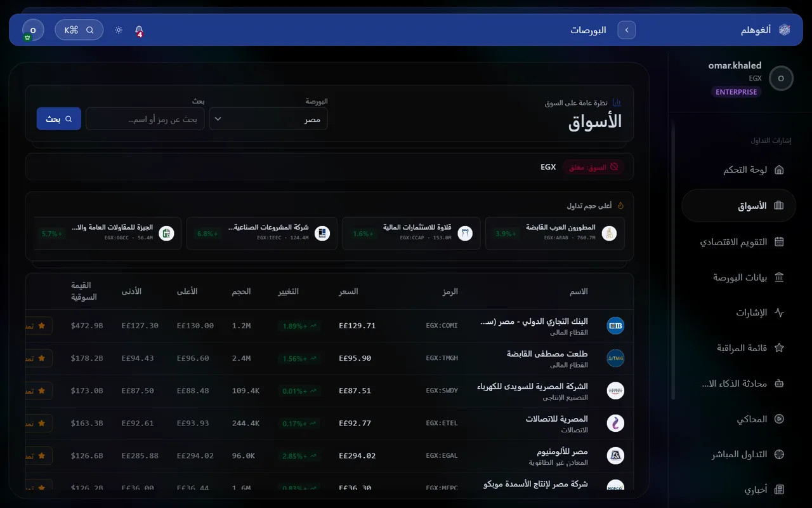Focus the symbol or name search field
This screenshot has width=812, height=508.
coord(145,119)
